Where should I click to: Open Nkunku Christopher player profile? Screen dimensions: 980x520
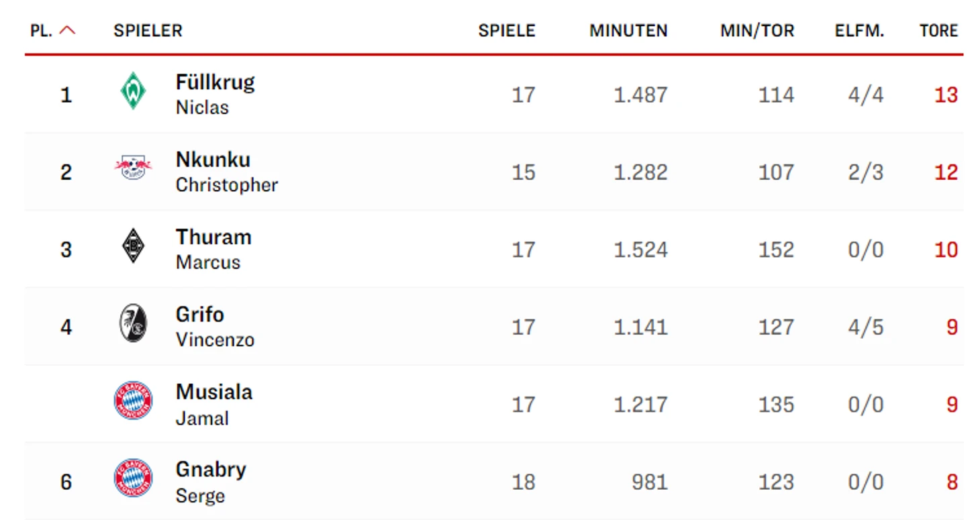coord(226,172)
